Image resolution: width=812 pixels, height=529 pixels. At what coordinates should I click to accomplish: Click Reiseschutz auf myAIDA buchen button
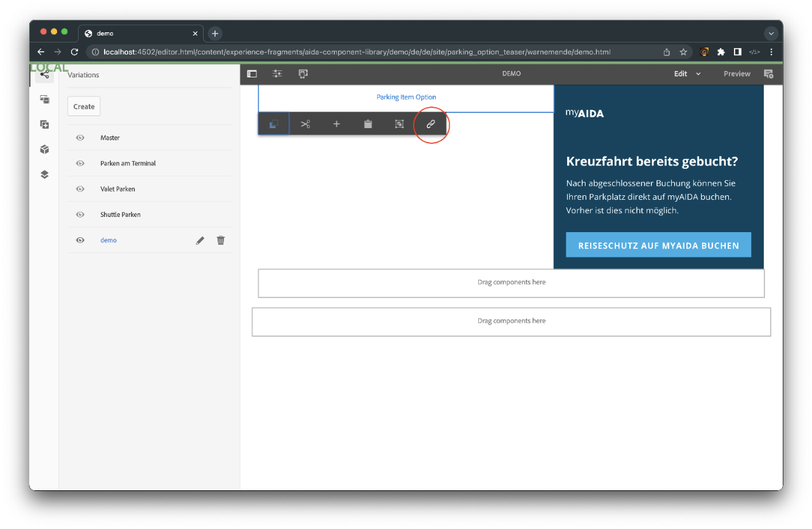click(x=658, y=245)
